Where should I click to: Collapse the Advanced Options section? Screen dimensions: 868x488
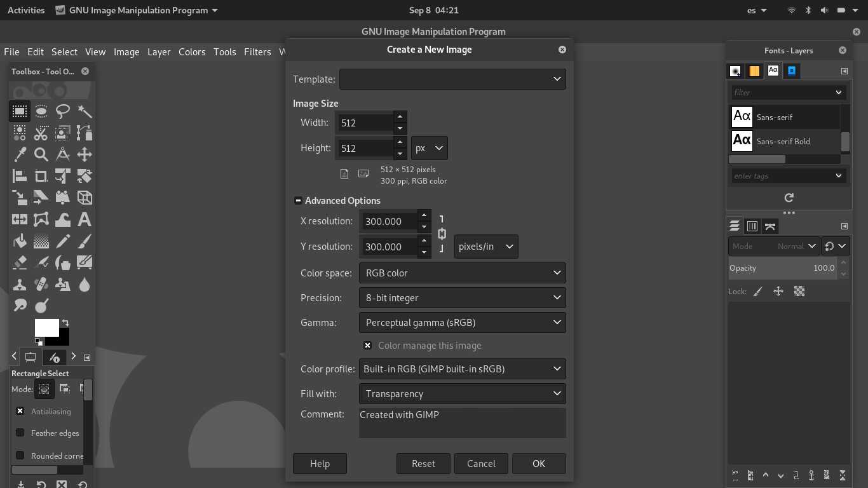298,201
